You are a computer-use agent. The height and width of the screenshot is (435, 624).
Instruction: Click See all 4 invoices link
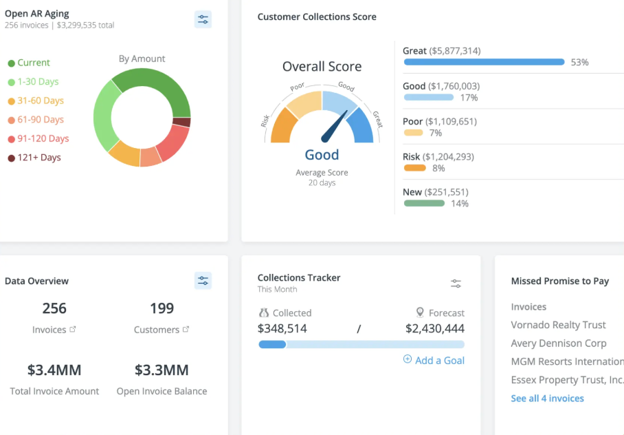[547, 398]
